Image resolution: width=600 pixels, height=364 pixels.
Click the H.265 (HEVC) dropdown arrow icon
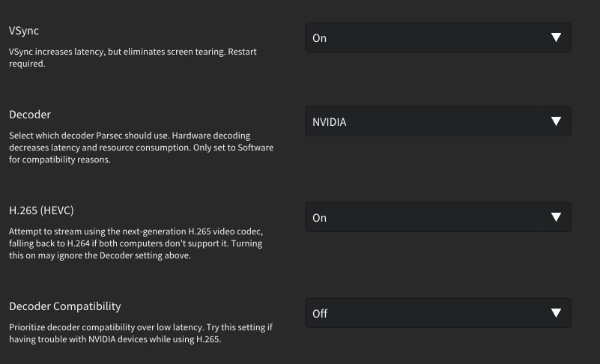pos(556,217)
